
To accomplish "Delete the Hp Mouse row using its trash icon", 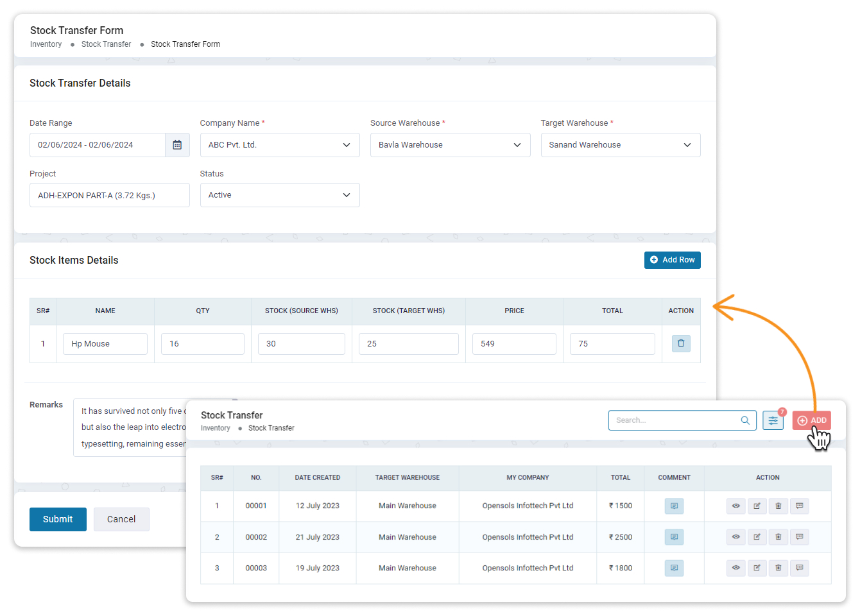I will coord(681,343).
